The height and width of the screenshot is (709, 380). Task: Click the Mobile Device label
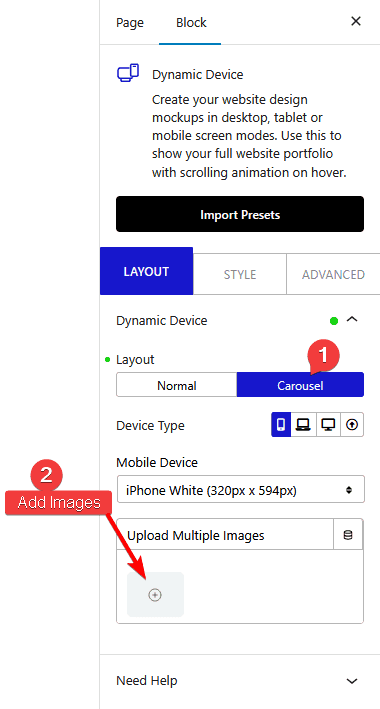tap(157, 463)
